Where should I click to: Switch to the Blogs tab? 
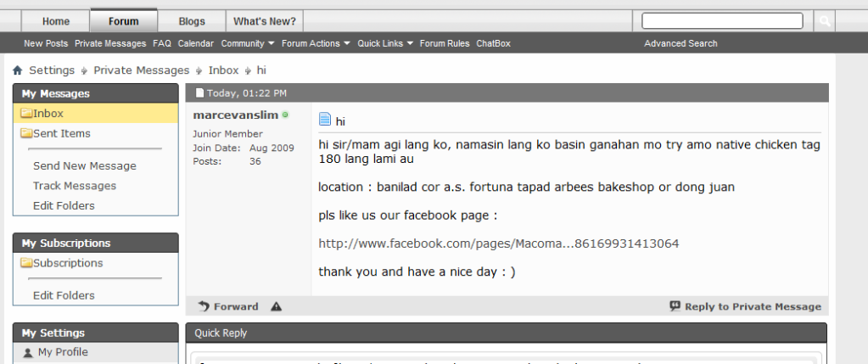coord(192,21)
